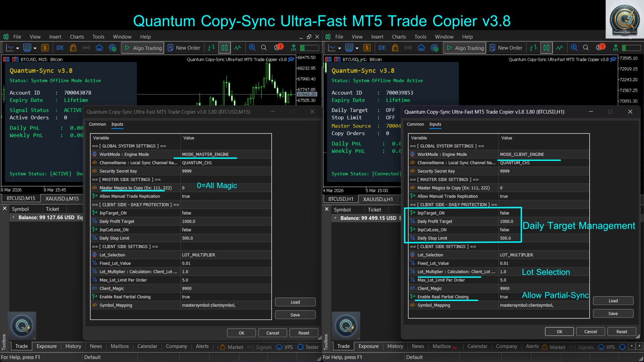Toggle Algo Trading in left terminal
Image resolution: width=644 pixels, height=362 pixels.
point(143,48)
